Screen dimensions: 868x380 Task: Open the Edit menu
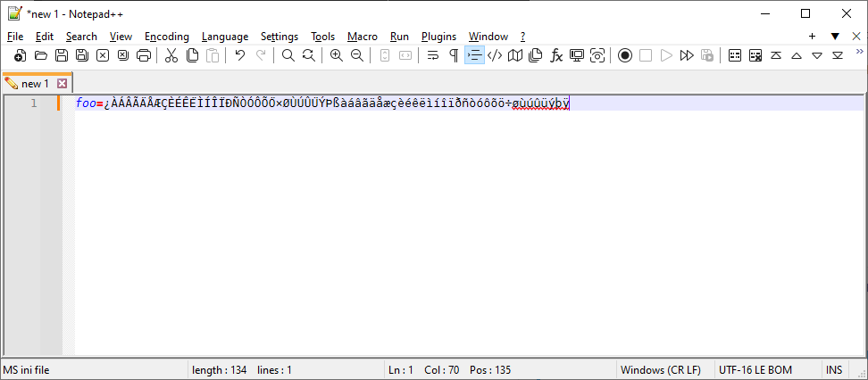pyautogui.click(x=45, y=37)
